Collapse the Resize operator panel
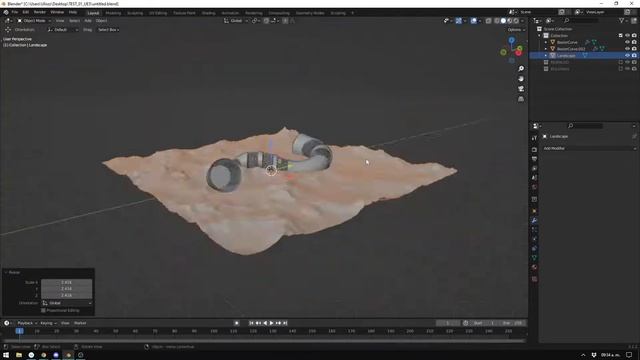 point(6,272)
